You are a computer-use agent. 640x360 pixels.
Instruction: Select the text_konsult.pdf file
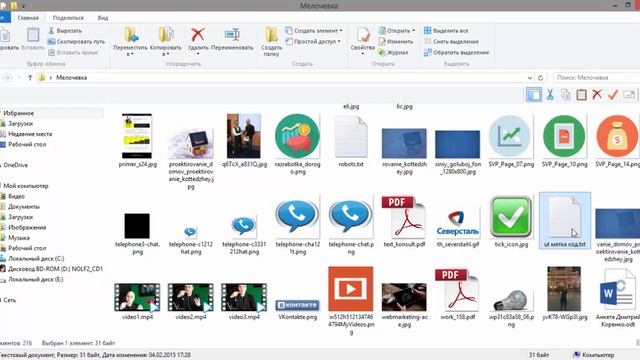pos(404,222)
